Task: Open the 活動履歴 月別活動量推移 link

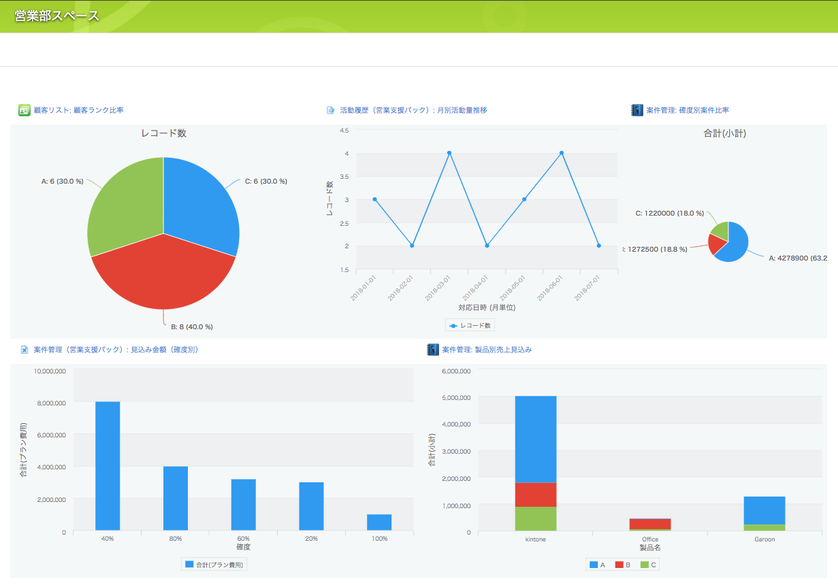Action: [x=413, y=110]
